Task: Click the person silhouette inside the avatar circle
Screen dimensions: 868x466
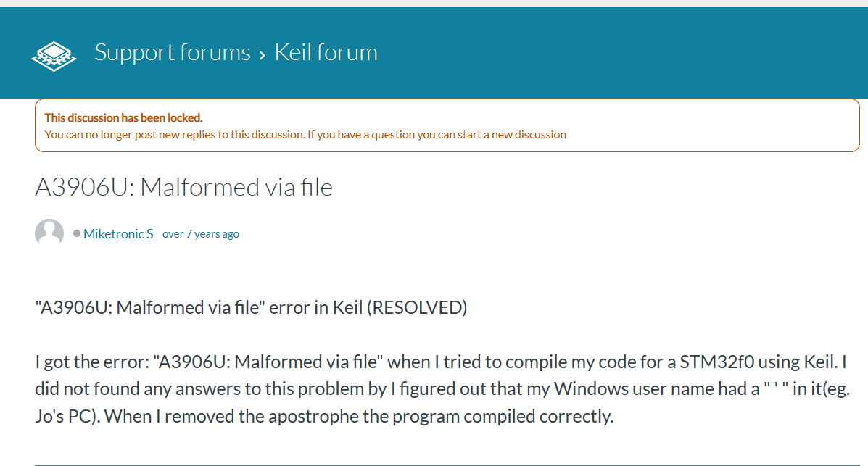Action: coord(49,232)
